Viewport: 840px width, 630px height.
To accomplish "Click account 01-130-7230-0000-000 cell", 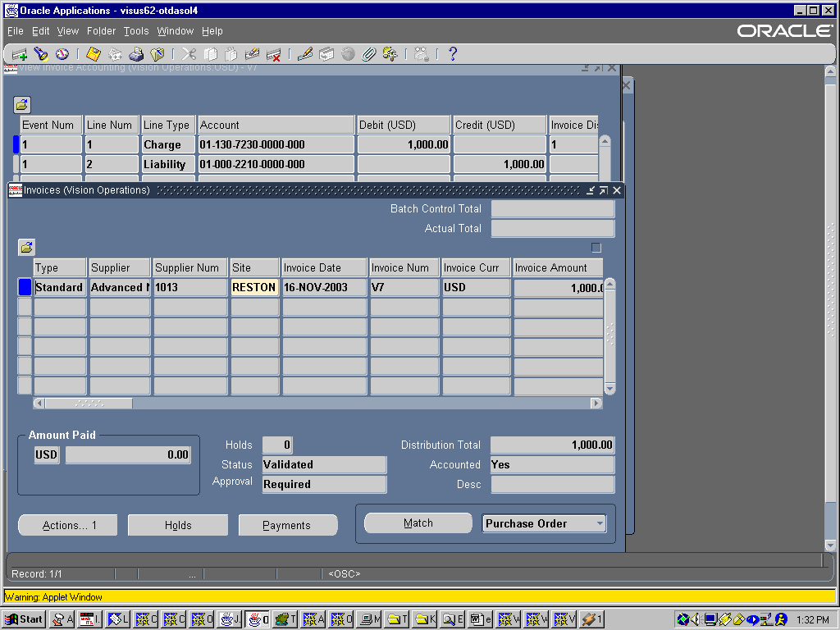I will tap(276, 144).
